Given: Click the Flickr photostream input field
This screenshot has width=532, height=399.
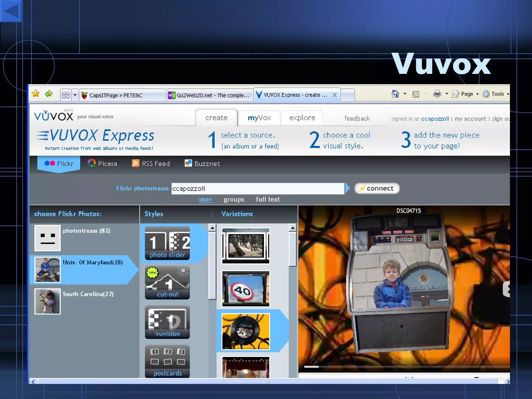Looking at the screenshot, I should [x=258, y=189].
